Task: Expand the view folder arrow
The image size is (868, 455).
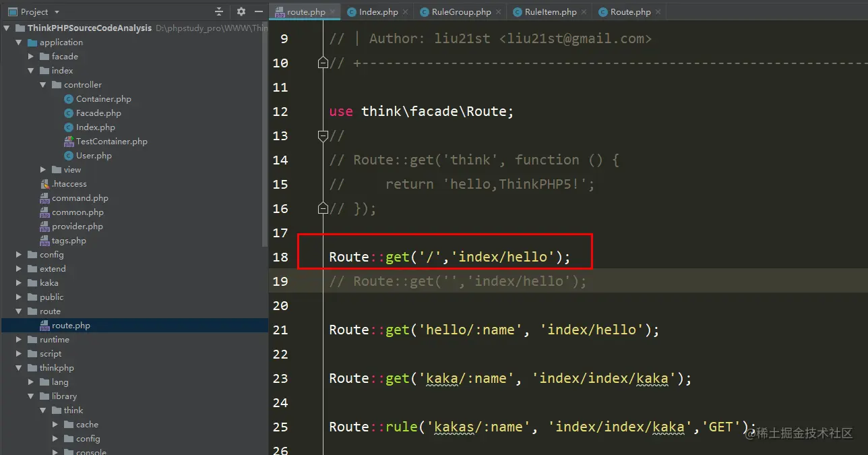Action: point(43,170)
